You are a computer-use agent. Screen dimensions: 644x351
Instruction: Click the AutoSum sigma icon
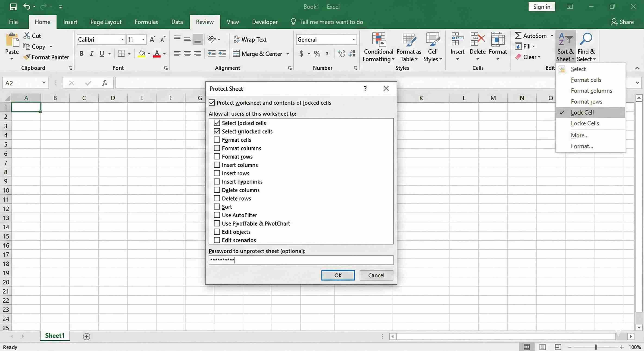click(518, 36)
